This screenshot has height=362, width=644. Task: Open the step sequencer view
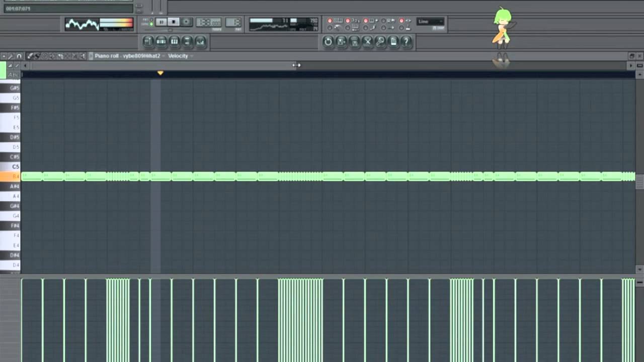161,41
